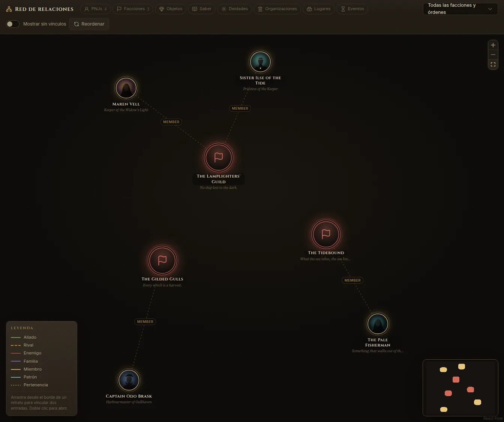Switch to the Facciones filter
Image resolution: width=504 pixels, height=422 pixels.
(x=133, y=9)
